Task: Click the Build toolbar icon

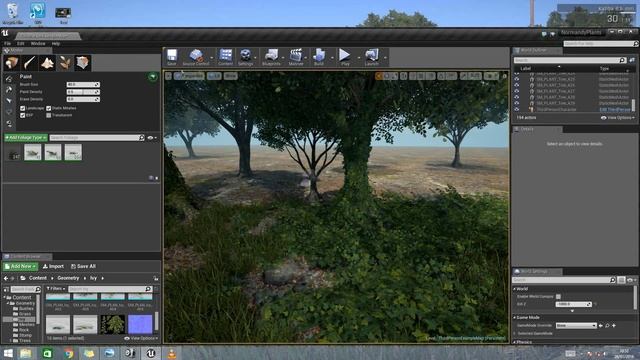Action: pos(319,57)
